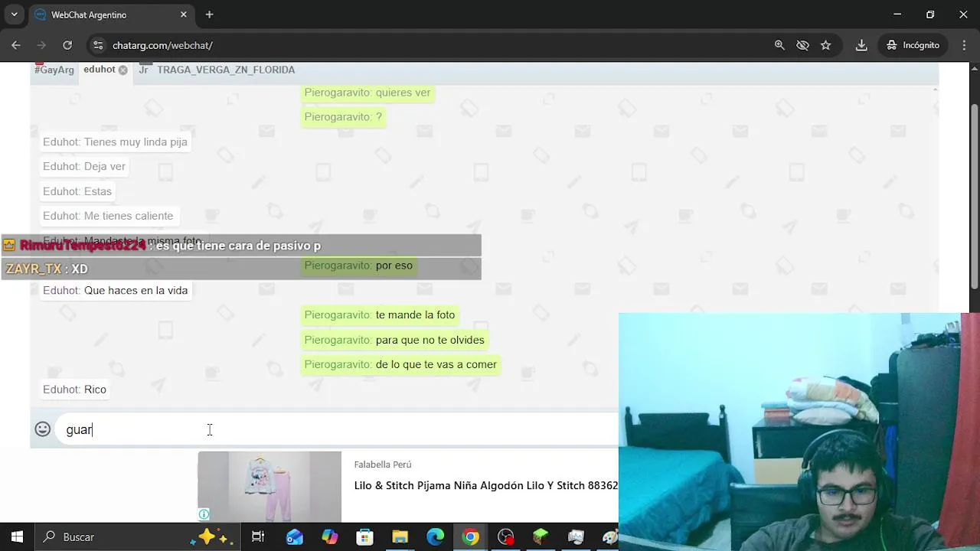Click the "Pierogaravito: para que no te olvides" message

(x=394, y=340)
